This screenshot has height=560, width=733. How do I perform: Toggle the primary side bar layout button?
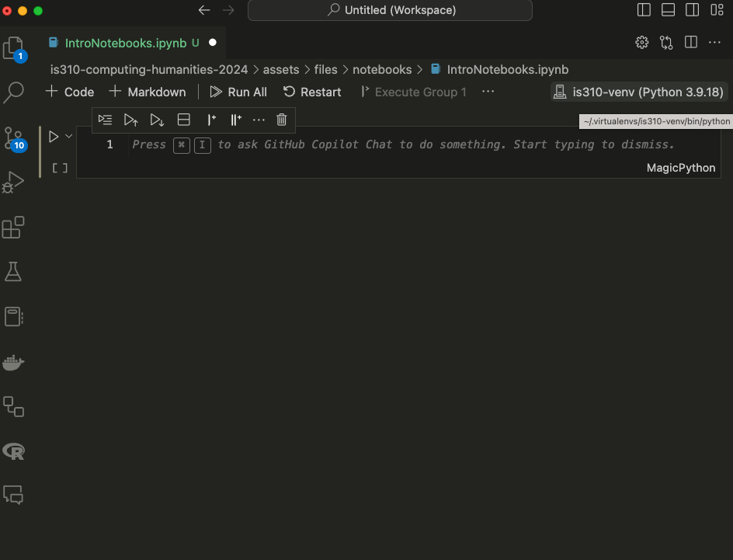(644, 10)
